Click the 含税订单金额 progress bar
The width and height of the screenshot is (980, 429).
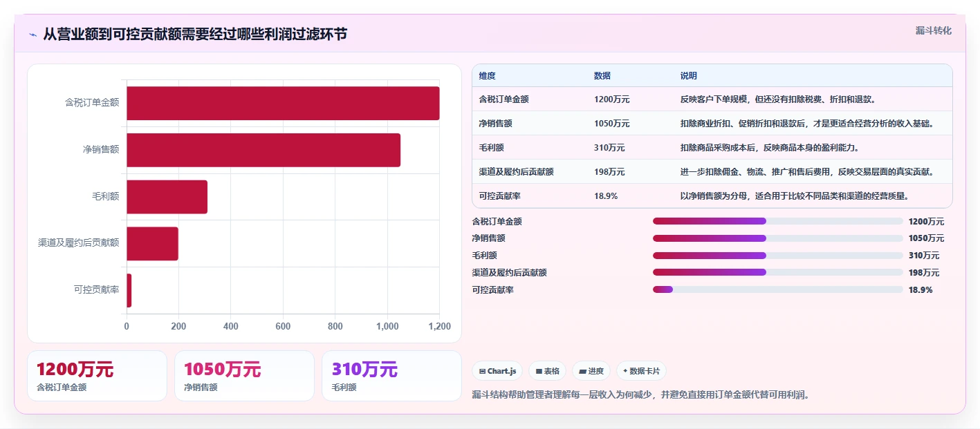[x=777, y=221]
